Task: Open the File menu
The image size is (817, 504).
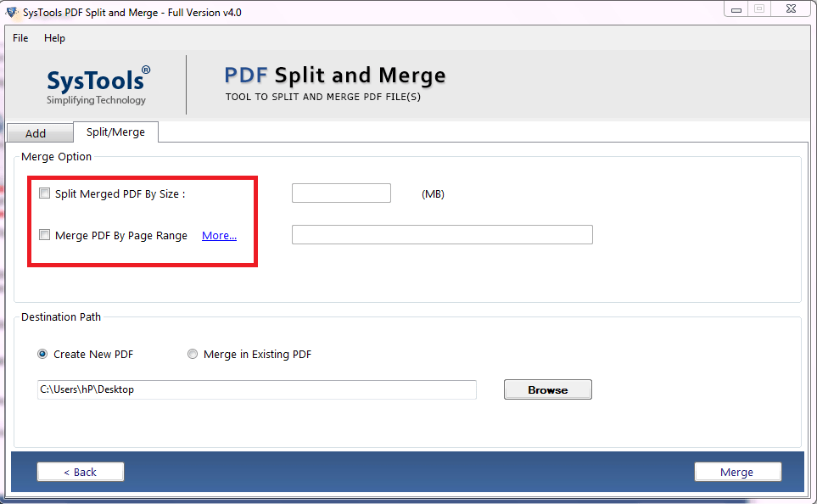Action: click(20, 38)
